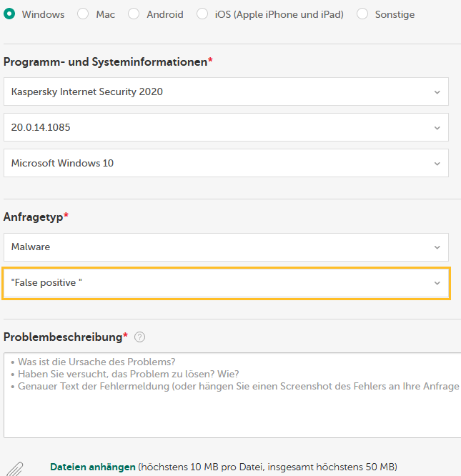Click the paperclip attachment icon

[x=18, y=469]
